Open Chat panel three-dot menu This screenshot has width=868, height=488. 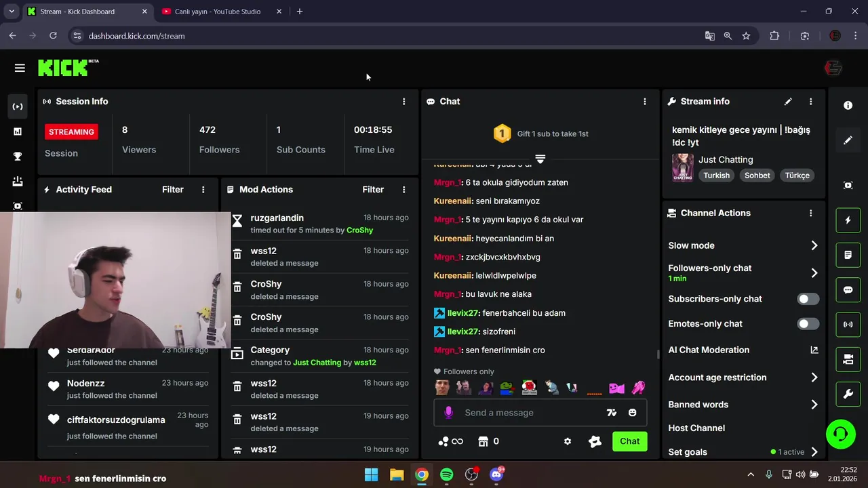click(x=645, y=102)
